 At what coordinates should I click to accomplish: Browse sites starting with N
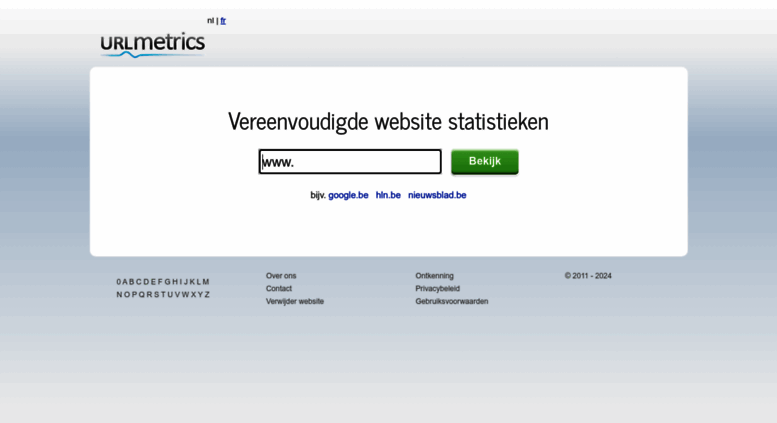pos(119,295)
